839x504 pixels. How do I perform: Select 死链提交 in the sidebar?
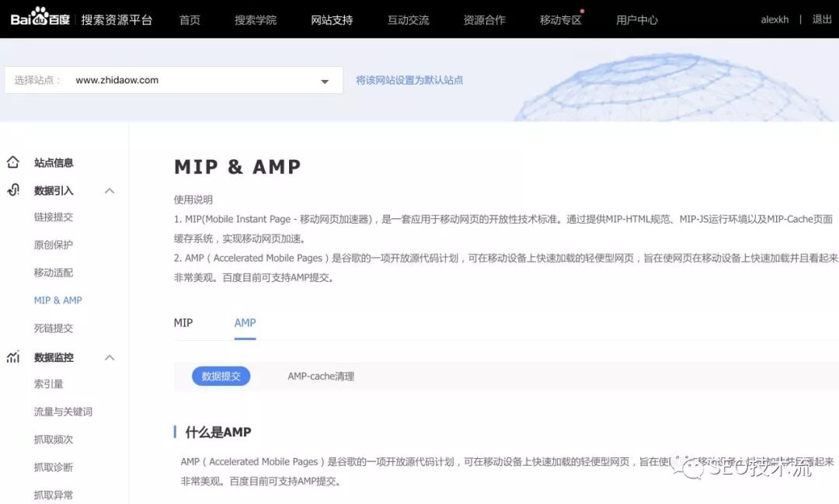click(x=54, y=328)
